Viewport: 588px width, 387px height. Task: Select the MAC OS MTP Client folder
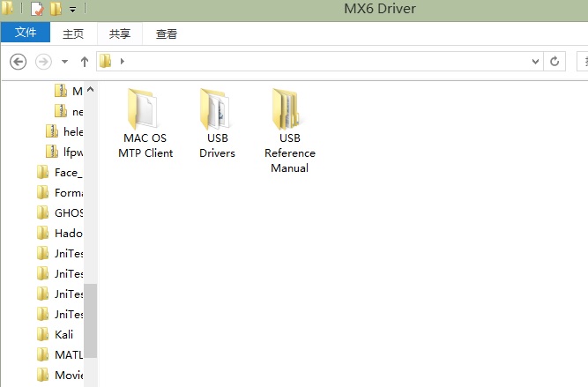point(145,124)
